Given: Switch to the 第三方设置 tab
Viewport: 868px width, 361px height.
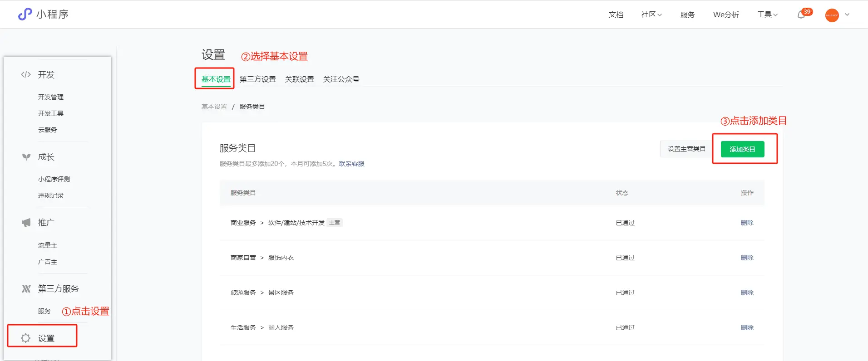Looking at the screenshot, I should coord(257,79).
